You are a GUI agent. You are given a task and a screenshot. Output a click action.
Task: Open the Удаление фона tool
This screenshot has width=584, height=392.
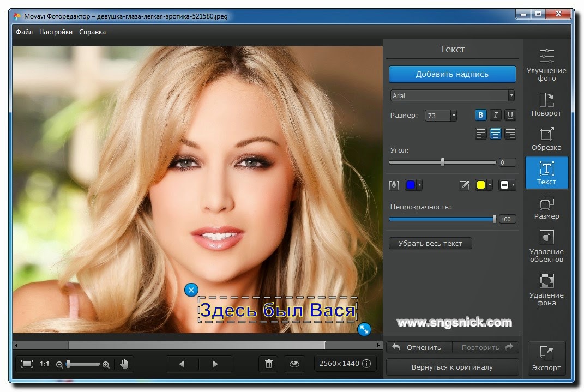546,289
